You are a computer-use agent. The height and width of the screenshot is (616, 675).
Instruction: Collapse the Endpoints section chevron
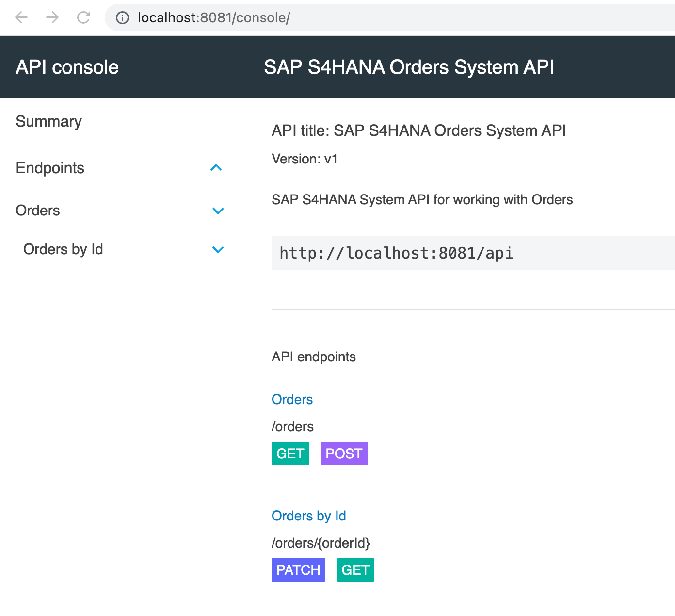[x=216, y=168]
